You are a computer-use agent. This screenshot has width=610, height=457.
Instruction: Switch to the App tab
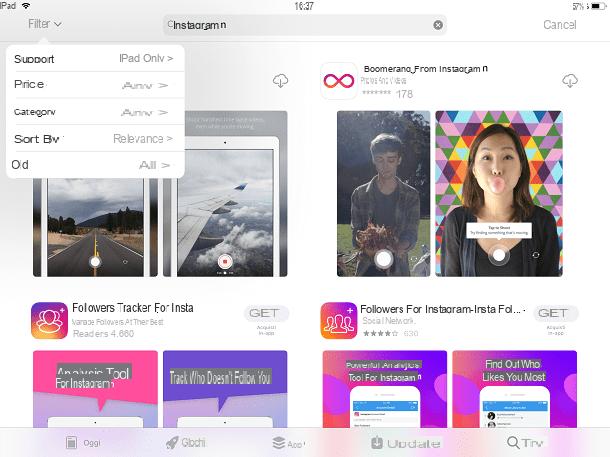288,443
